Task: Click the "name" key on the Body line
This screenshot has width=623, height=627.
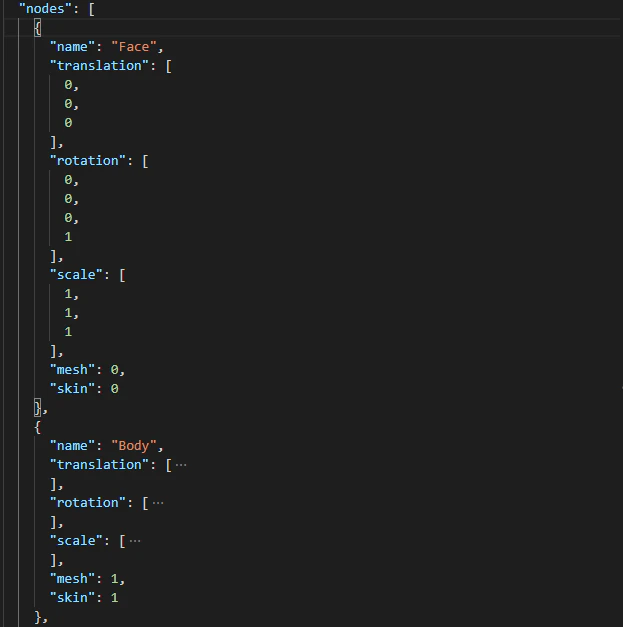Action: coord(72,445)
